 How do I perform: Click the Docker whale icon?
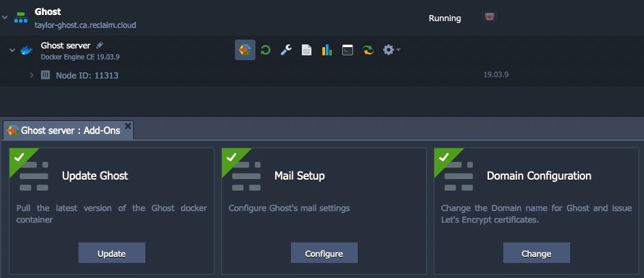pos(27,51)
